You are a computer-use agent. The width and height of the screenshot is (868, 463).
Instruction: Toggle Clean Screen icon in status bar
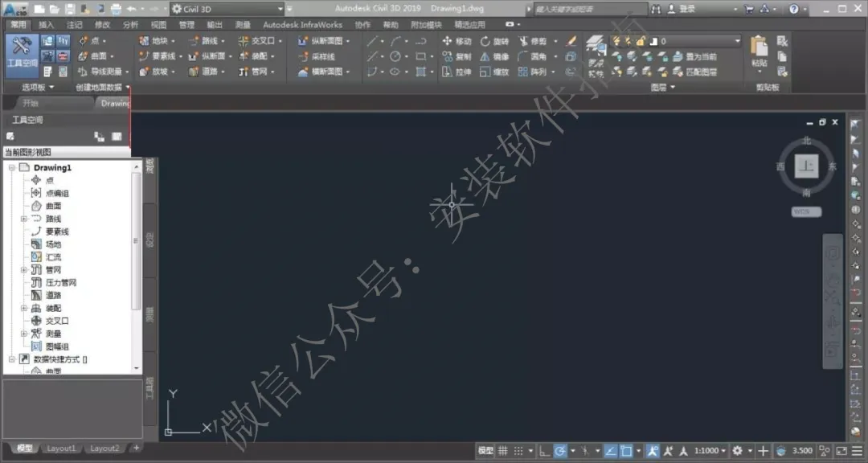841,451
